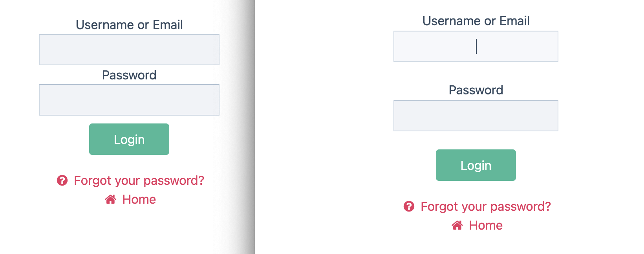The image size is (644, 254).
Task: Click the question mark icon in left panel
Action: (x=62, y=180)
